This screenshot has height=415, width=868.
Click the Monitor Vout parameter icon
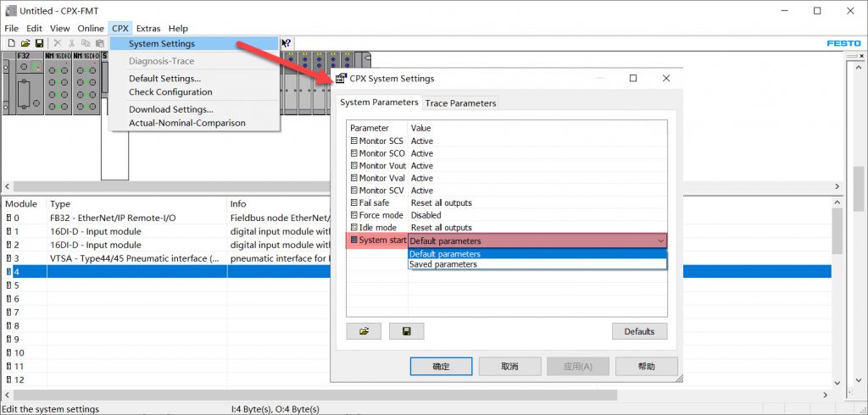[354, 165]
